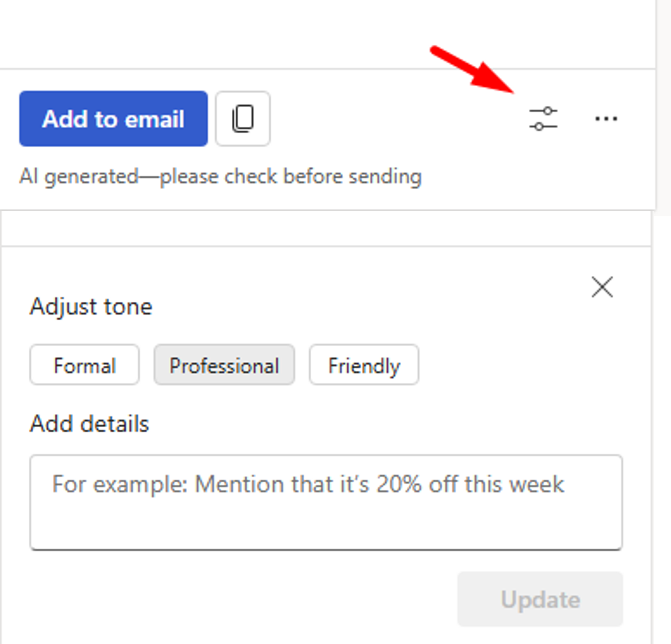Screen dimensions: 671x644
Task: Toggle the tone settings icon beside the ellipsis
Action: click(x=543, y=119)
